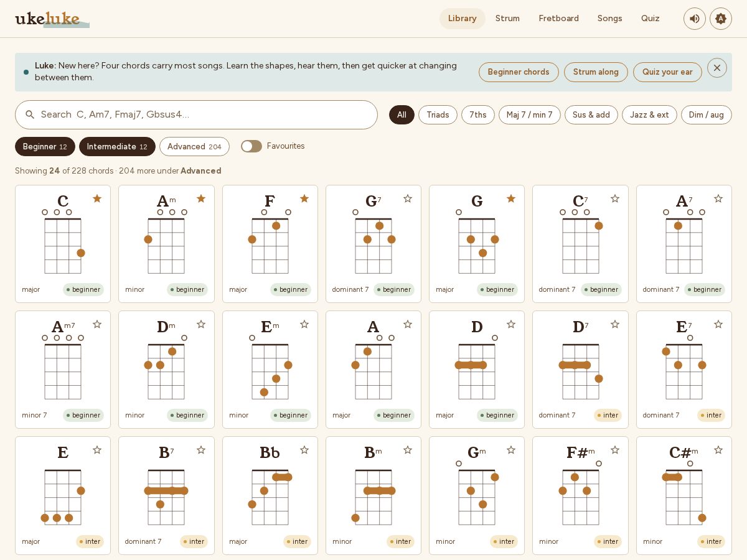This screenshot has width=747, height=560.
Task: Open the G7 chord diagram
Action: point(374,241)
